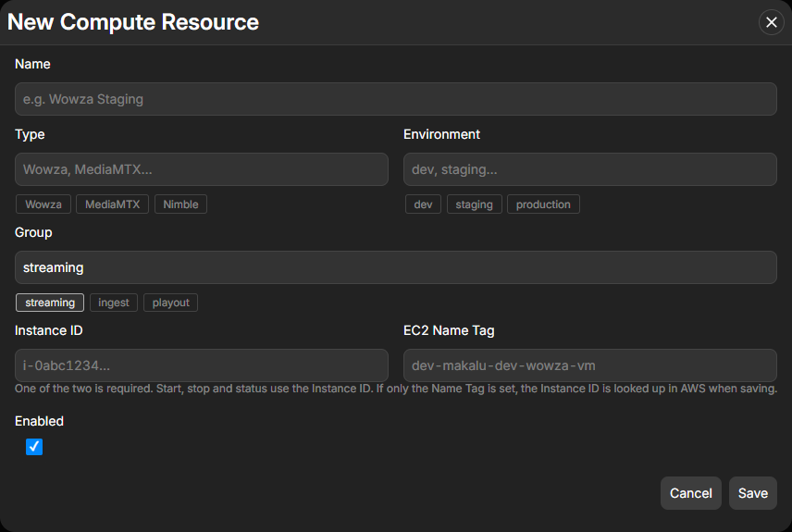Select the streaming group chip

[x=50, y=303]
